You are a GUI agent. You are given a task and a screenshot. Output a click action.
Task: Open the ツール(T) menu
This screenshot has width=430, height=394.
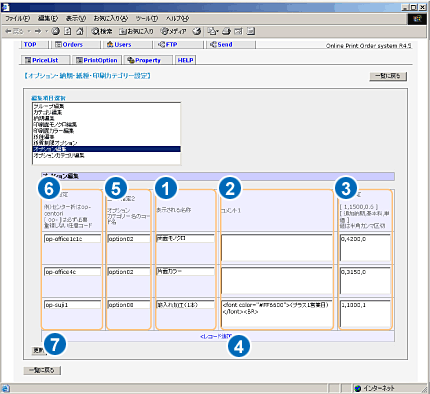point(147,18)
